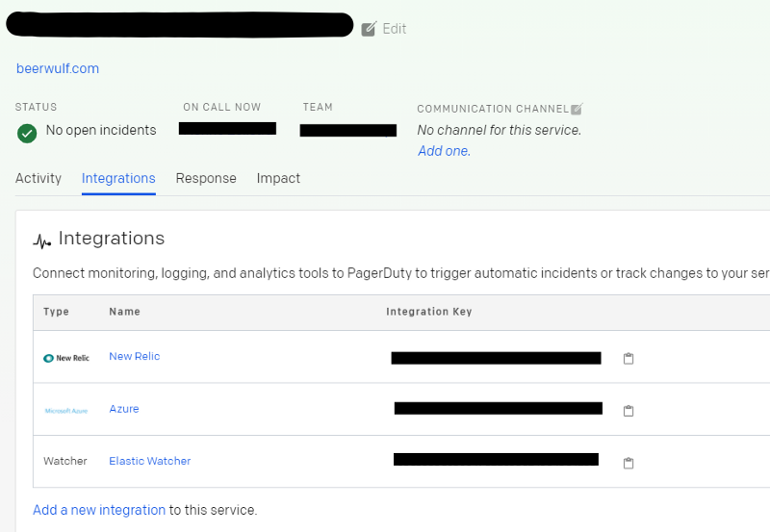
Task: Click the New Relic logo icon
Action: tap(66, 358)
